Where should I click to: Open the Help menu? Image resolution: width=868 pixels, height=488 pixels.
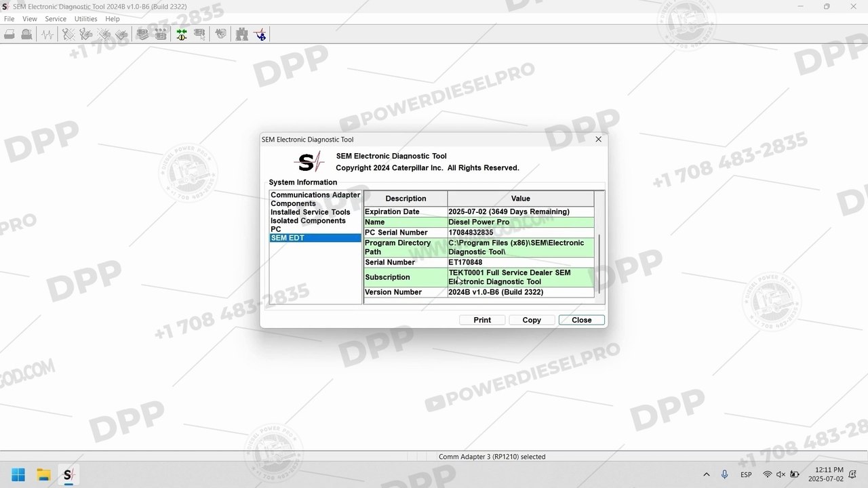(x=113, y=19)
